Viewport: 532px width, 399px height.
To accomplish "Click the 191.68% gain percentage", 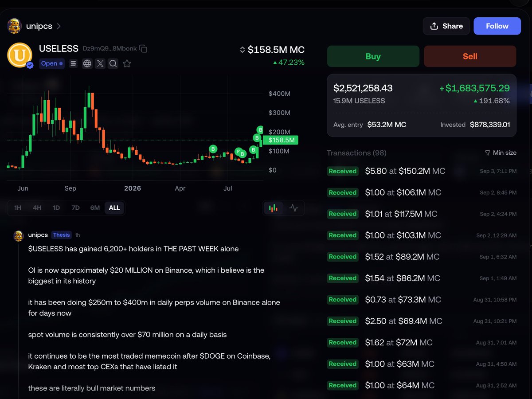I will point(492,101).
